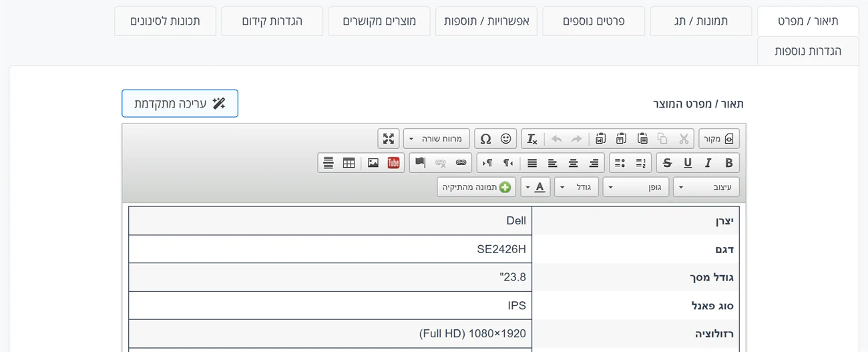Click the IPS panel type cell

click(x=331, y=305)
